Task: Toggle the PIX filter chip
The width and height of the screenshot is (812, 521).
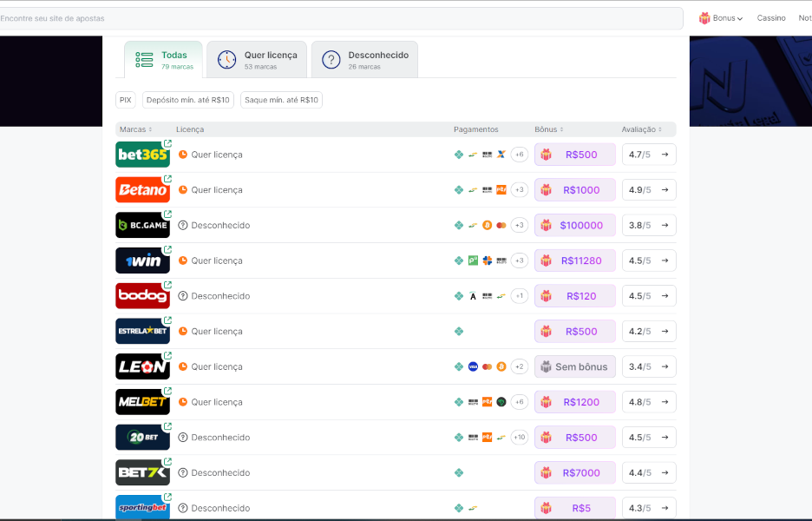Action: [125, 100]
